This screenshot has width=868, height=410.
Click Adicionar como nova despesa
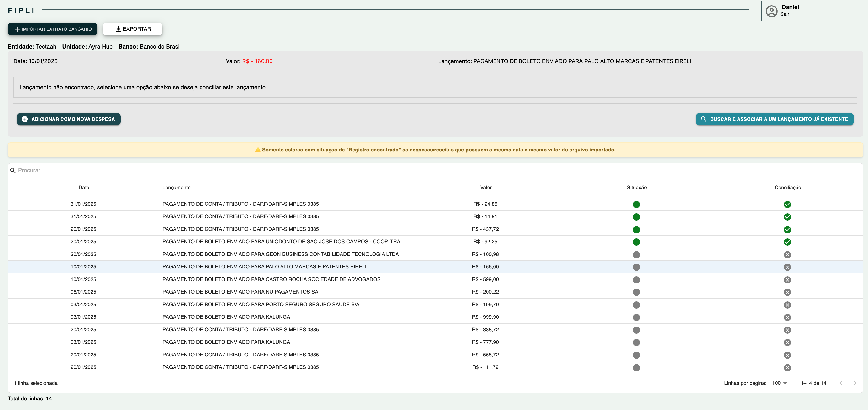coord(69,119)
